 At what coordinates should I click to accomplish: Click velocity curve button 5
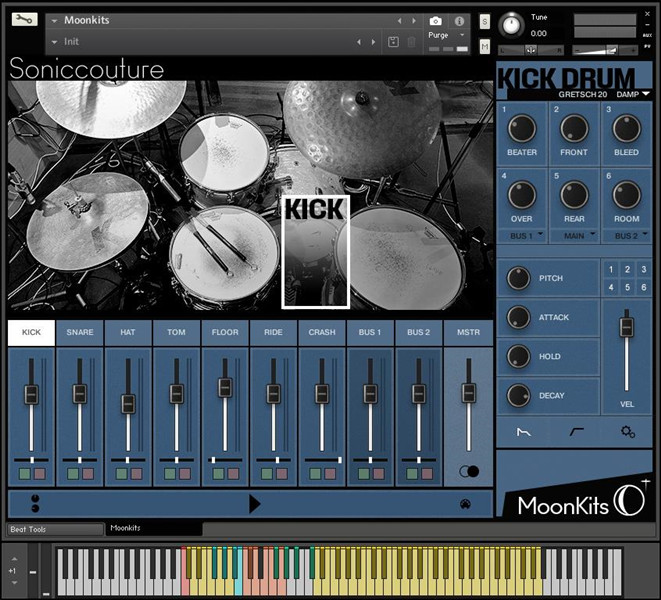pyautogui.click(x=626, y=287)
